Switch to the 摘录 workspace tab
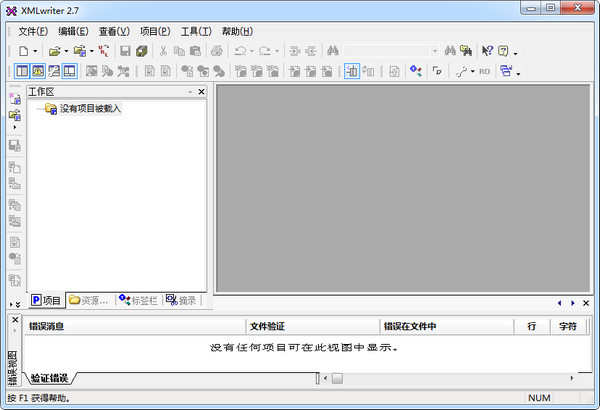 point(181,301)
